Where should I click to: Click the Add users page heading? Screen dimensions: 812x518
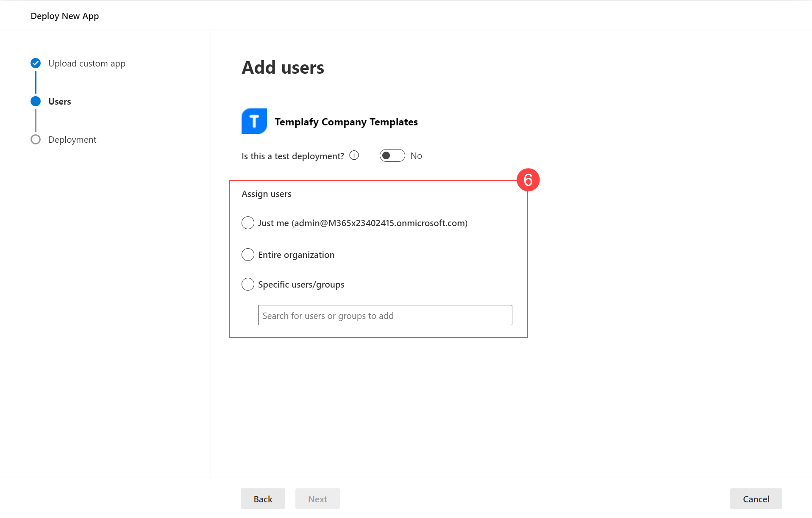coord(283,67)
